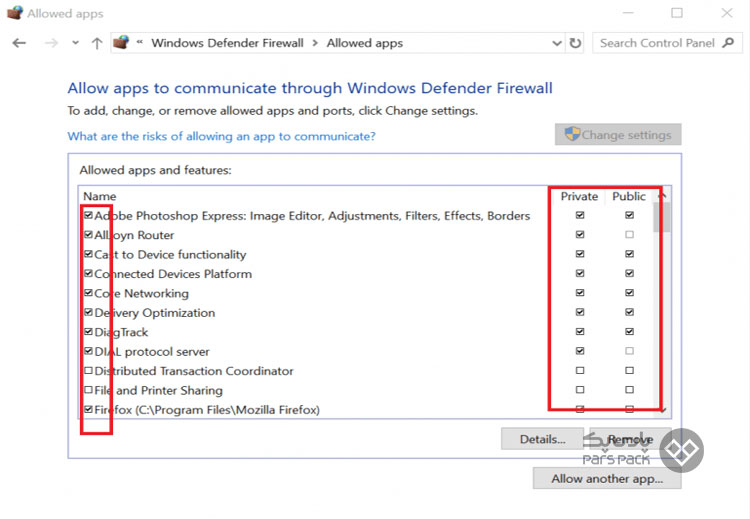Open recent locations dropdown chevron
This screenshot has height=519, width=750.
point(76,43)
